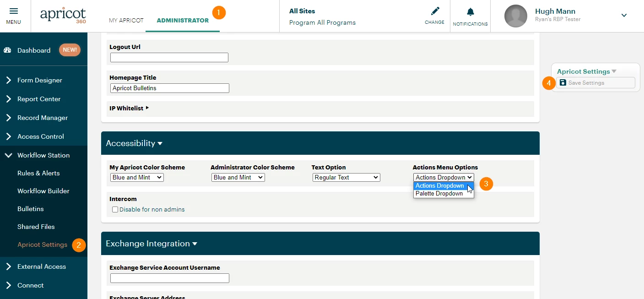The width and height of the screenshot is (644, 299).
Task: Click the Ryan's RBP Tester text
Action: pos(557,20)
